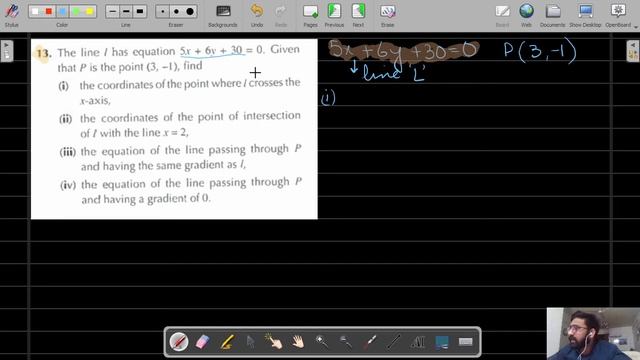
Task: Click the Erase page button
Action: (387, 15)
